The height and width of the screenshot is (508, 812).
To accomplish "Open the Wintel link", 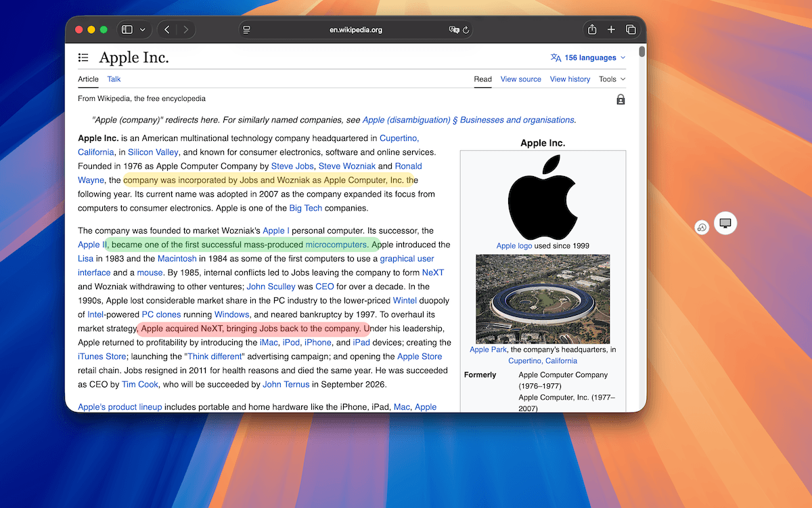I will coord(405,300).
